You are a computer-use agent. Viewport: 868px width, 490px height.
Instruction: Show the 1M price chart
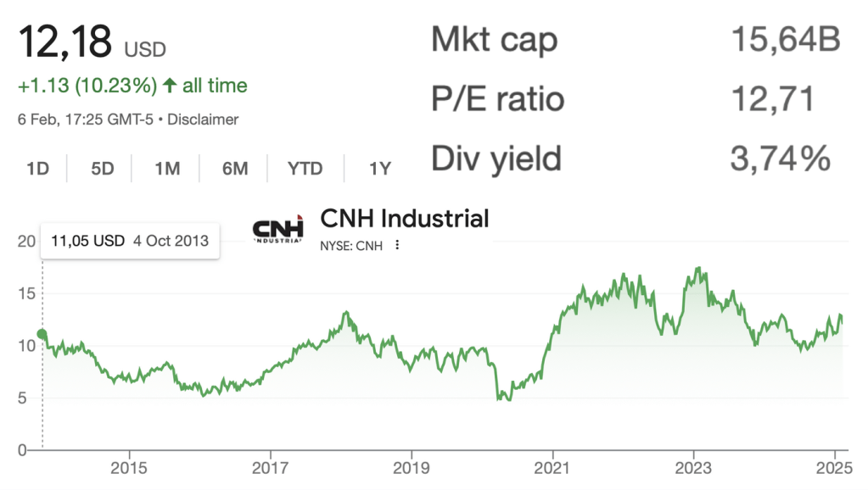click(167, 168)
